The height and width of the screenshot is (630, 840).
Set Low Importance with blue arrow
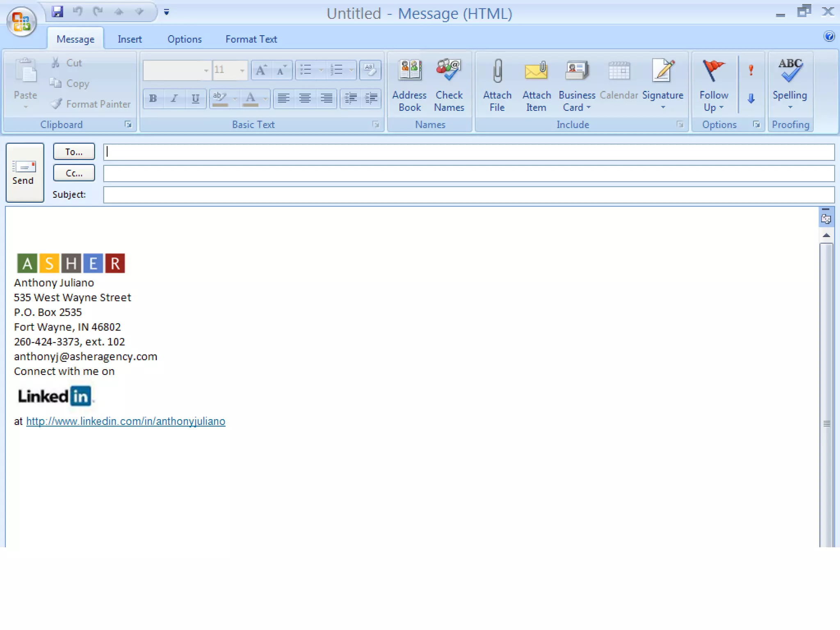click(751, 98)
